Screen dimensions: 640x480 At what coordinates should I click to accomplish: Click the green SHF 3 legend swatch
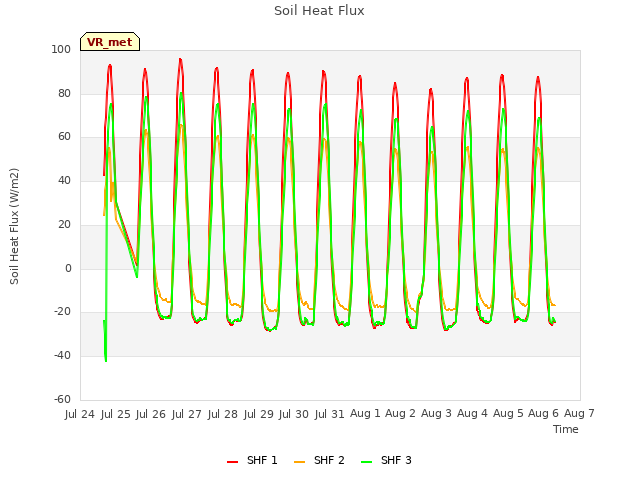[367, 462]
